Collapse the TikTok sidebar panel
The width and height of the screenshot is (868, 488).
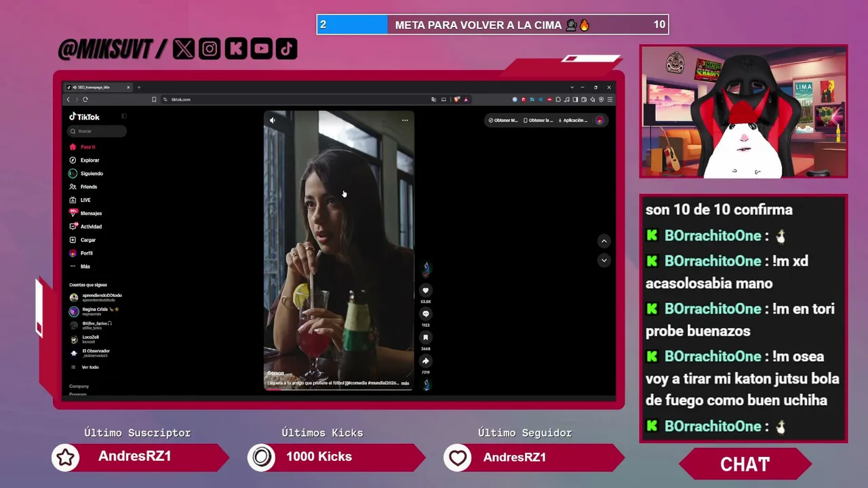coord(124,117)
